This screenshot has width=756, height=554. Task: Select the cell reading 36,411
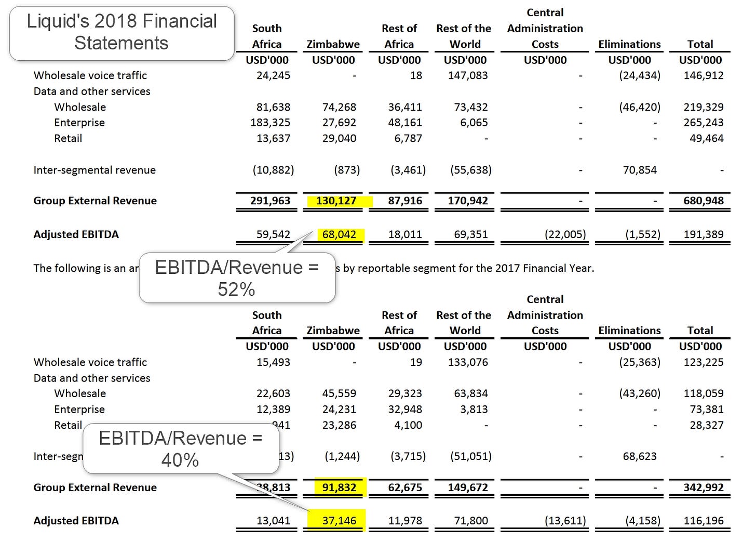[x=405, y=107]
